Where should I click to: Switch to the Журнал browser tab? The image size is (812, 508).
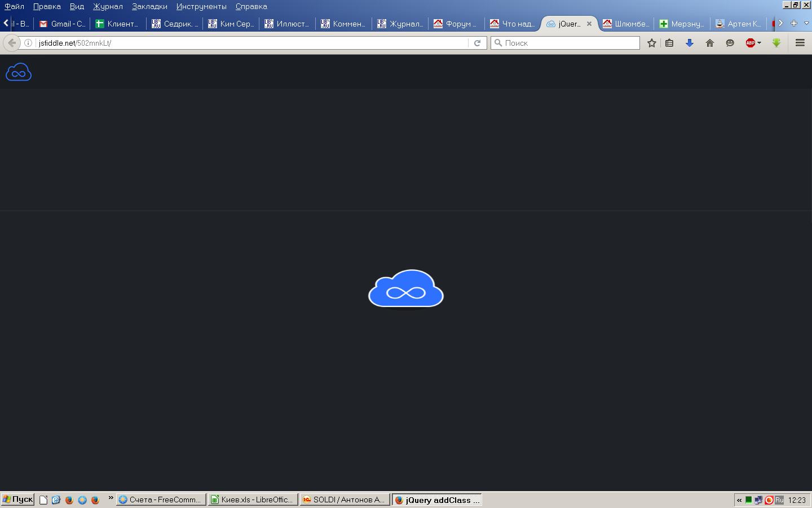400,24
